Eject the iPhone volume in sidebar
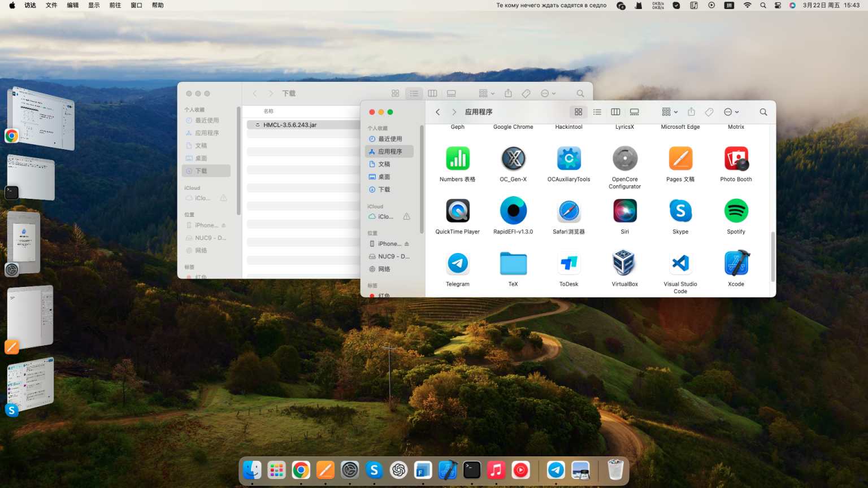This screenshot has width=868, height=488. 407,244
